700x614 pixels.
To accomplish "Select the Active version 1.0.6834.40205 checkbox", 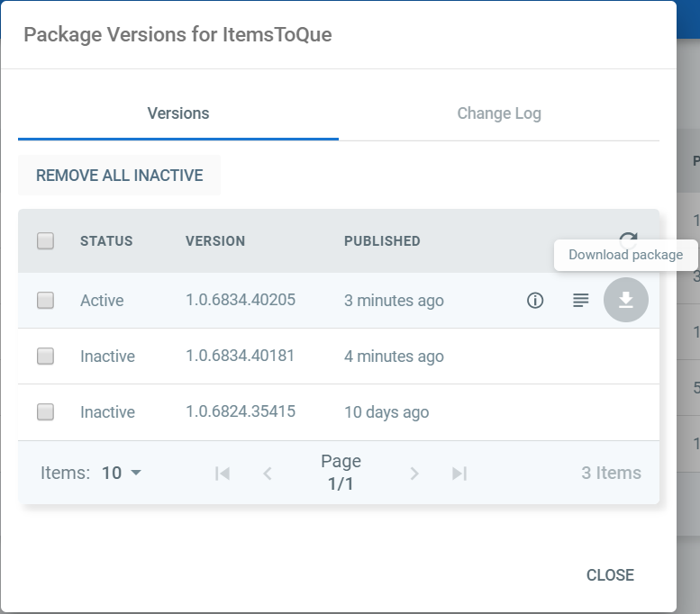I will pyautogui.click(x=46, y=301).
